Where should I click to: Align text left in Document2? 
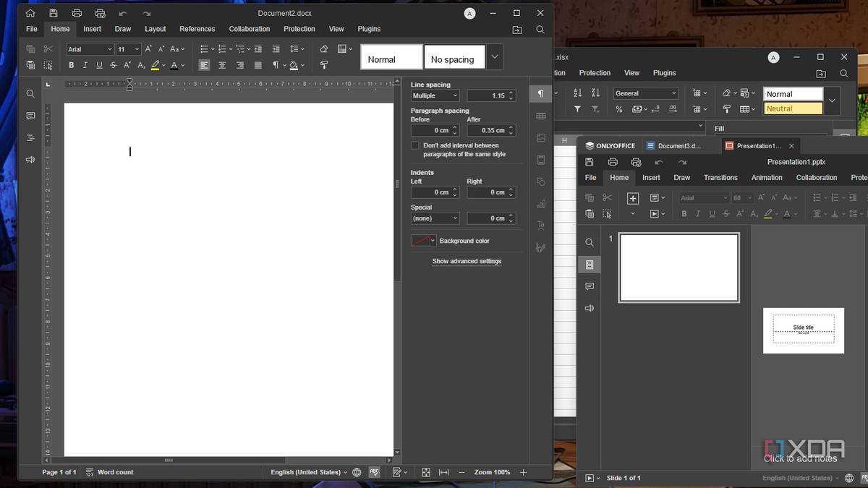tap(204, 65)
